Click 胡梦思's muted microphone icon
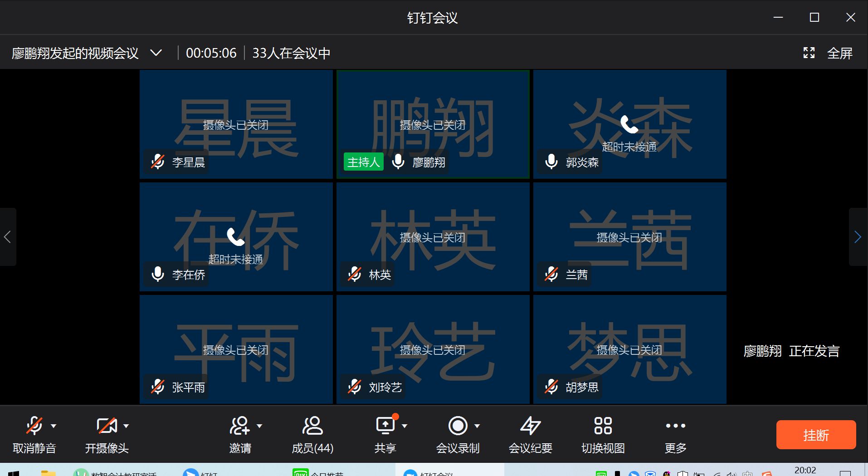Screen dimensions: 868x476 (551, 387)
